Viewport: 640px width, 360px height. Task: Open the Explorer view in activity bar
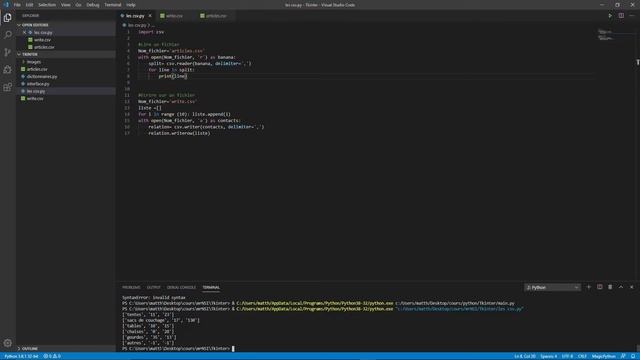[x=7, y=18]
